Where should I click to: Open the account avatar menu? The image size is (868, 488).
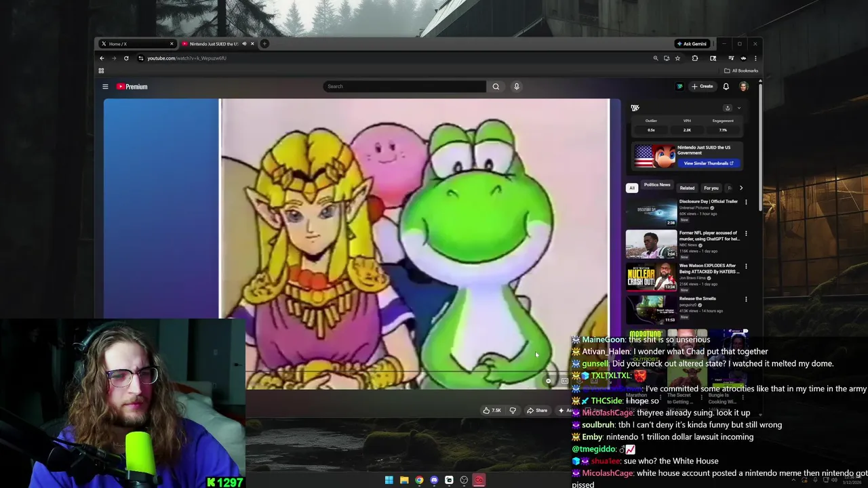(744, 87)
